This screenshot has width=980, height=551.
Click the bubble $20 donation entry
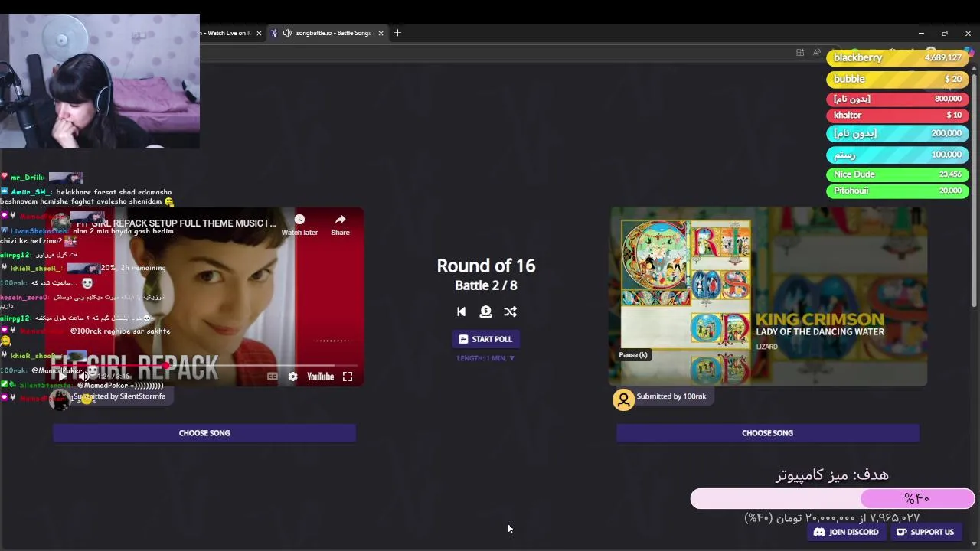(896, 79)
